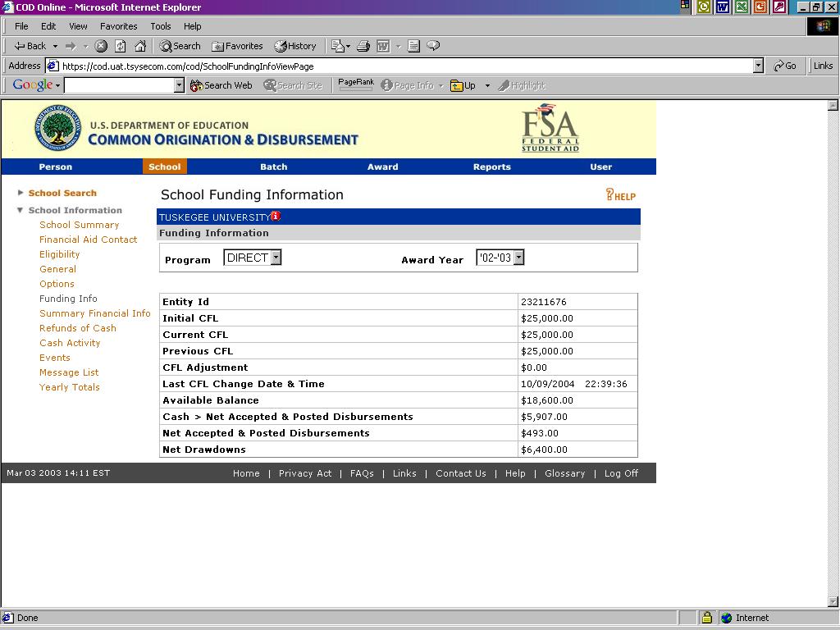Switch to the Batch tab
840x630 pixels.
(x=274, y=167)
